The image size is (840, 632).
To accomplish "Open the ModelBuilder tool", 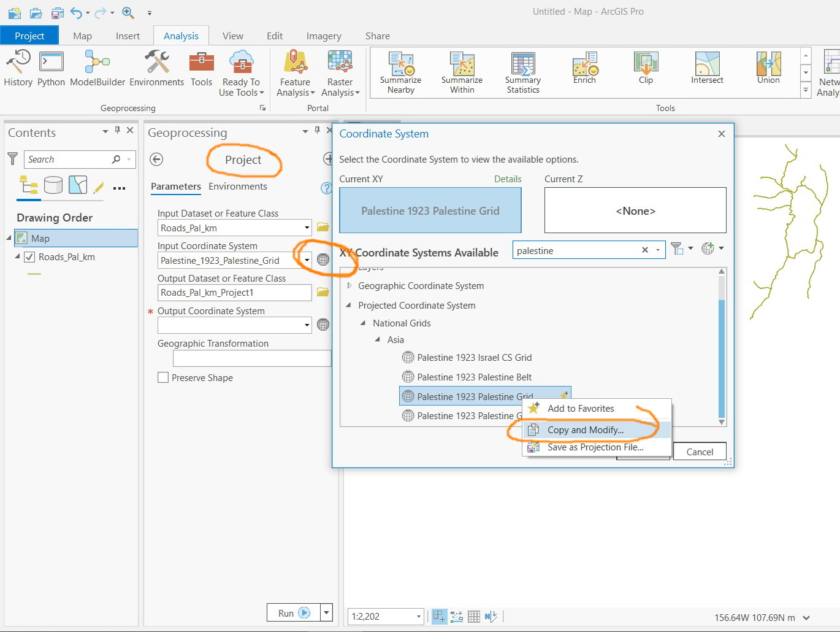I will coord(97,69).
